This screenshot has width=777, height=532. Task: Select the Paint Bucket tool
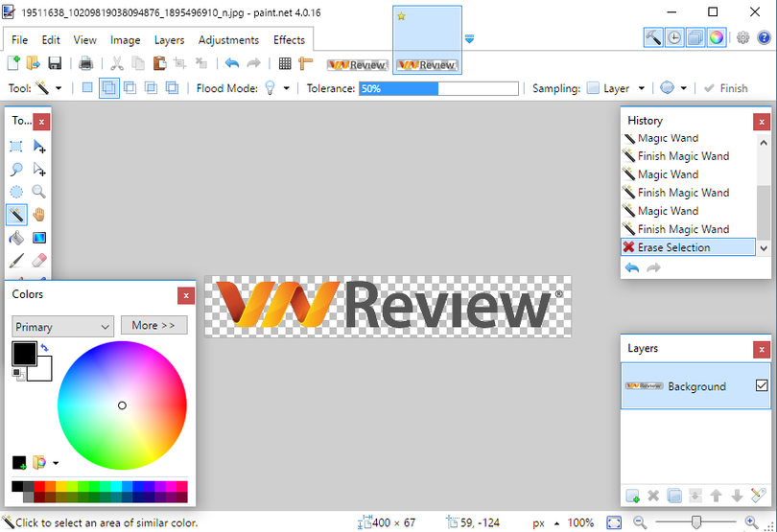click(16, 238)
